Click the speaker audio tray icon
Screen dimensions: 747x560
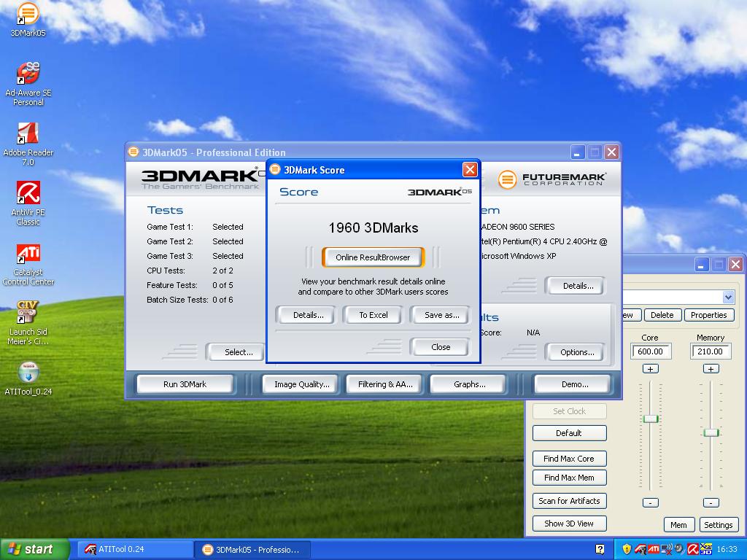click(679, 549)
